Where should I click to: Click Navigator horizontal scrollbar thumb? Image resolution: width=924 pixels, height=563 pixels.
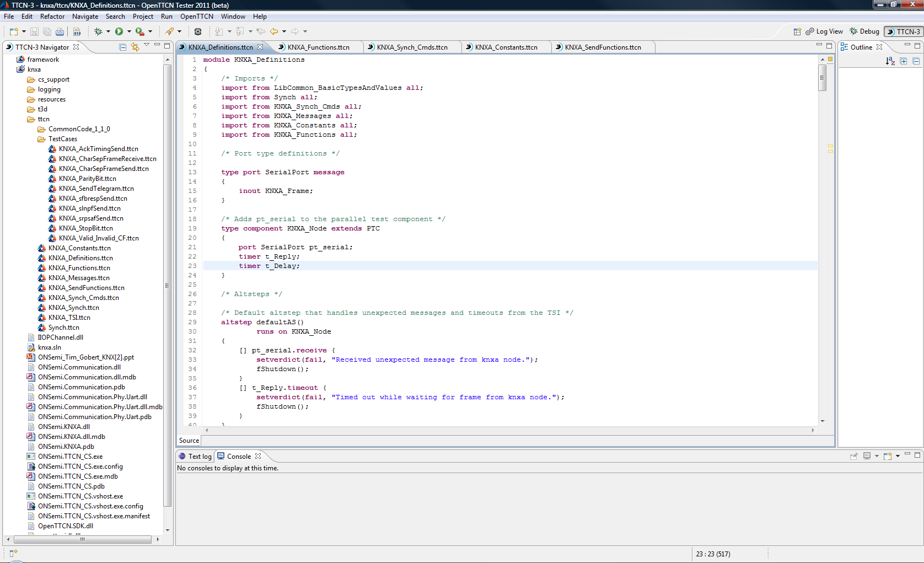pyautogui.click(x=83, y=539)
